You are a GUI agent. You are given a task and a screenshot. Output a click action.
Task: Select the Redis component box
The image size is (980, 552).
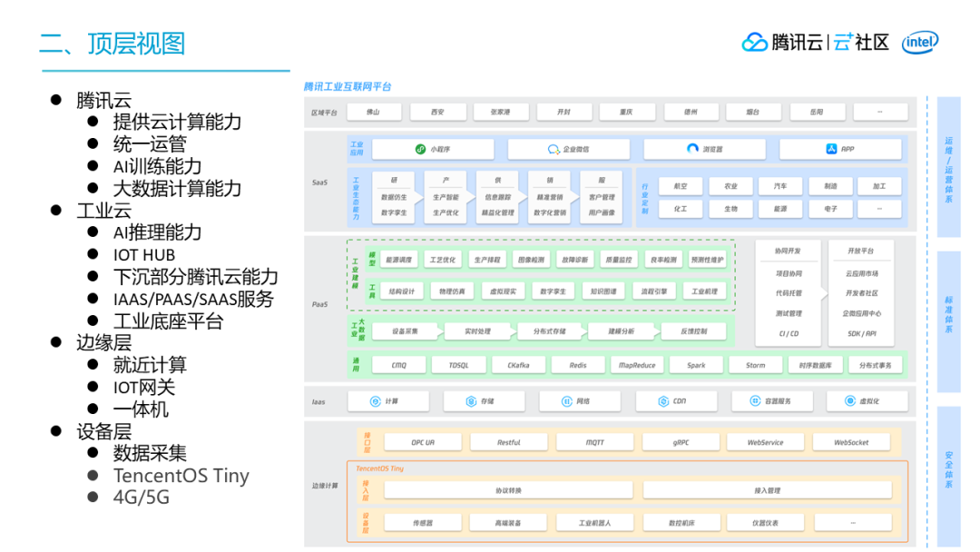578,365
